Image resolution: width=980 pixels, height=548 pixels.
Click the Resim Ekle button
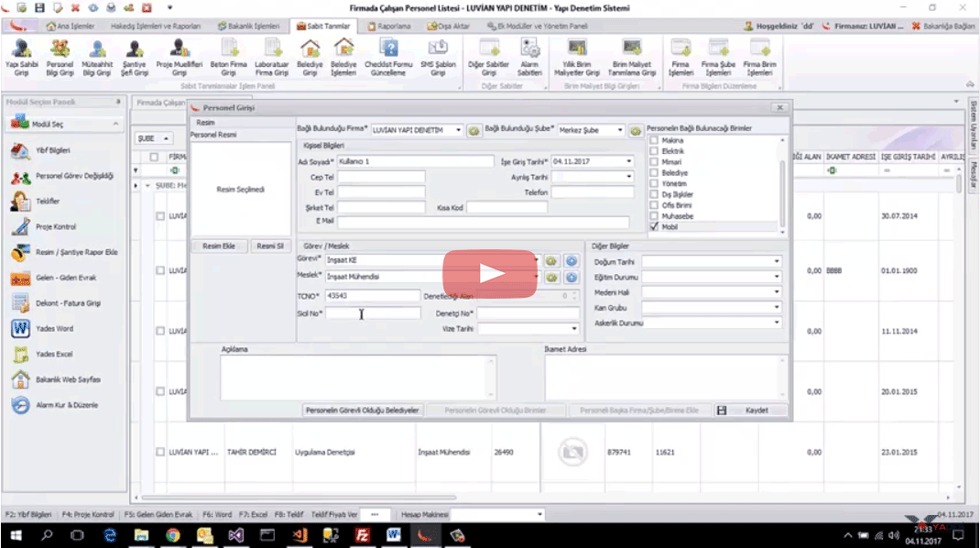pyautogui.click(x=219, y=247)
